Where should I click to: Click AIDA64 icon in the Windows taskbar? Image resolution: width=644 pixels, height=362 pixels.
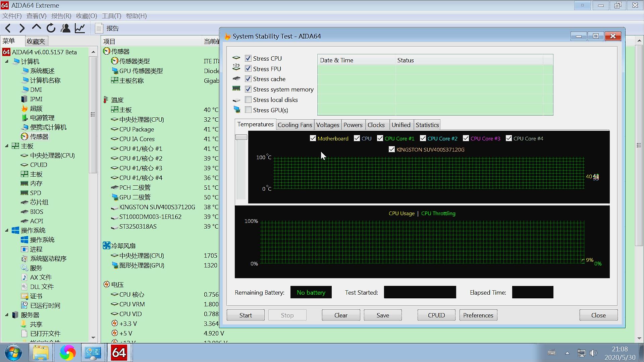[119, 353]
